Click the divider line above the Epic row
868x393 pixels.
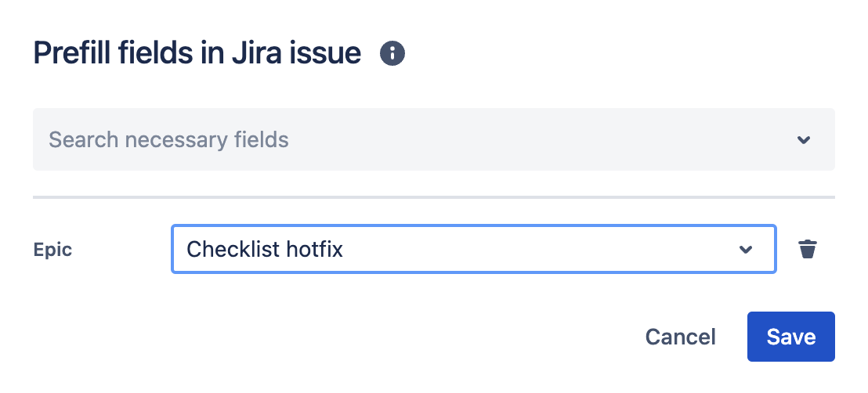[433, 197]
